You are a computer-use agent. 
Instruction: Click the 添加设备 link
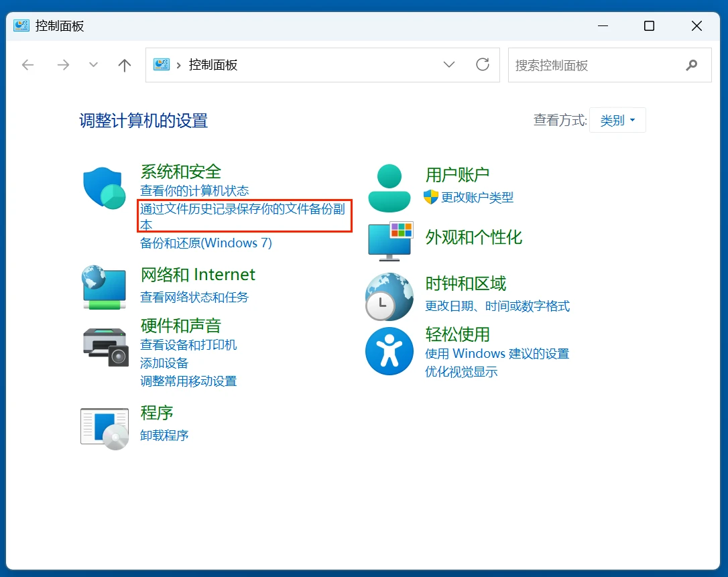164,363
